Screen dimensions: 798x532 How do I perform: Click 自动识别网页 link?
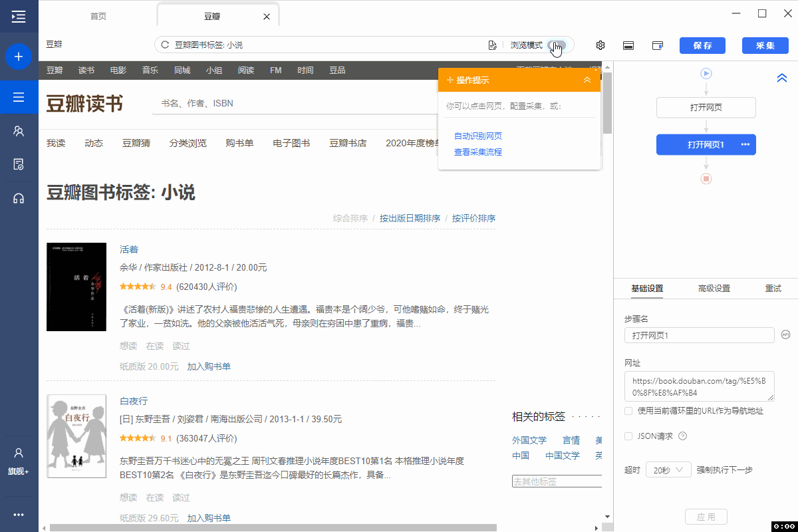[x=477, y=136]
